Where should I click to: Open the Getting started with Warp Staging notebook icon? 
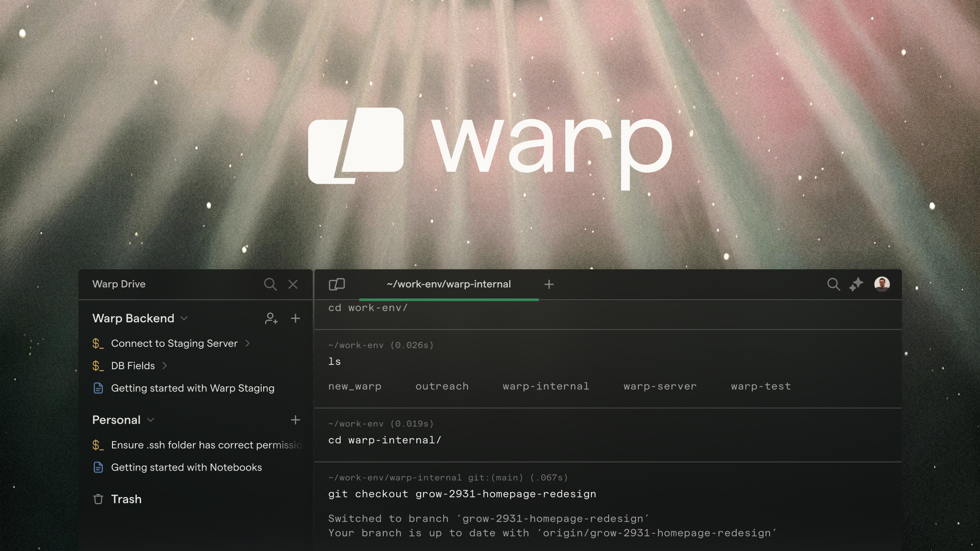click(x=98, y=388)
